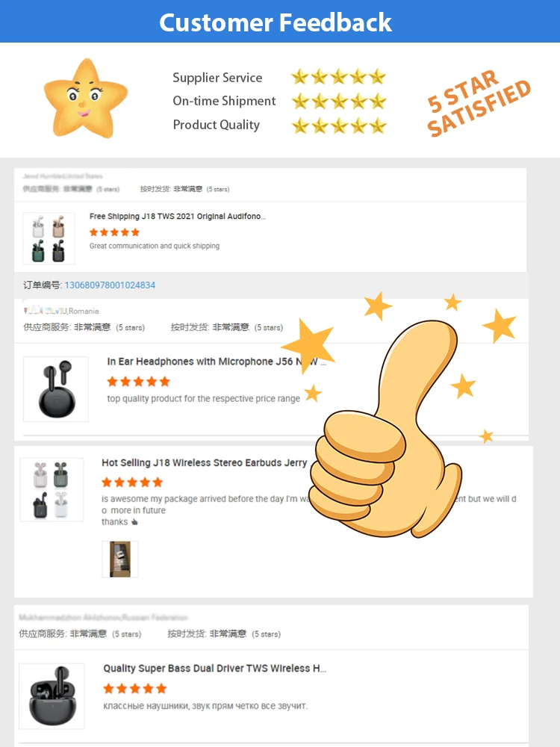Select the black J56 earbuds product thumbnail

click(56, 389)
